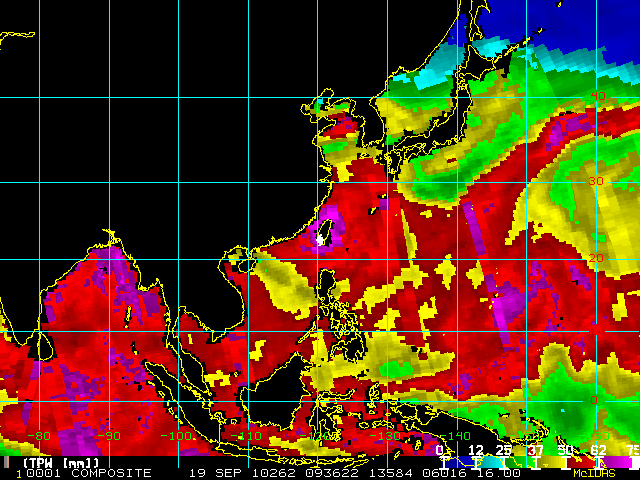Click the equator latitude label "0"
This screenshot has height=480, width=640.
(594, 400)
